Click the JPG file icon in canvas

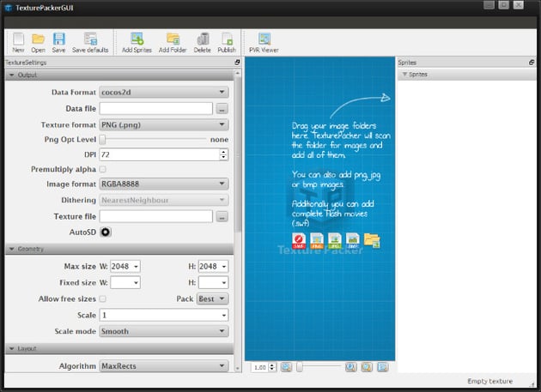(335, 241)
